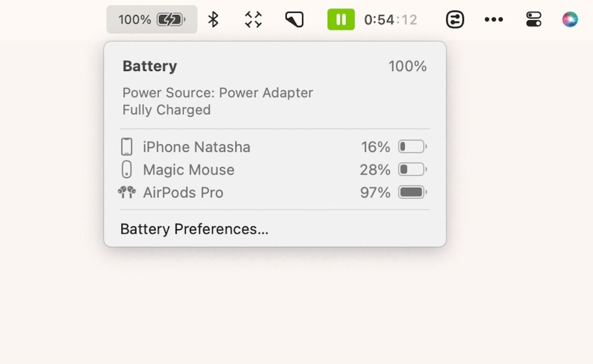Click the four-arrows collapse icon in menu bar
Viewport: 593px width, 364px height.
[253, 19]
